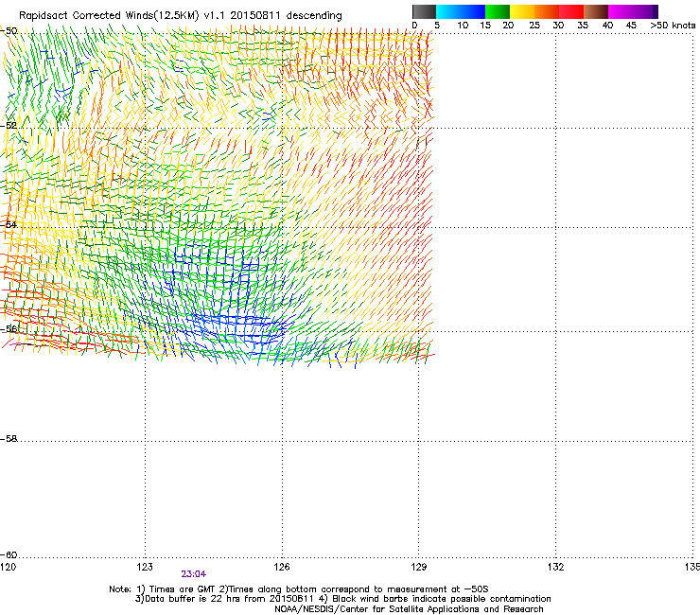The image size is (700, 615).
Task: Click the yellow 20-25 knots legend segment
Action: (x=522, y=11)
